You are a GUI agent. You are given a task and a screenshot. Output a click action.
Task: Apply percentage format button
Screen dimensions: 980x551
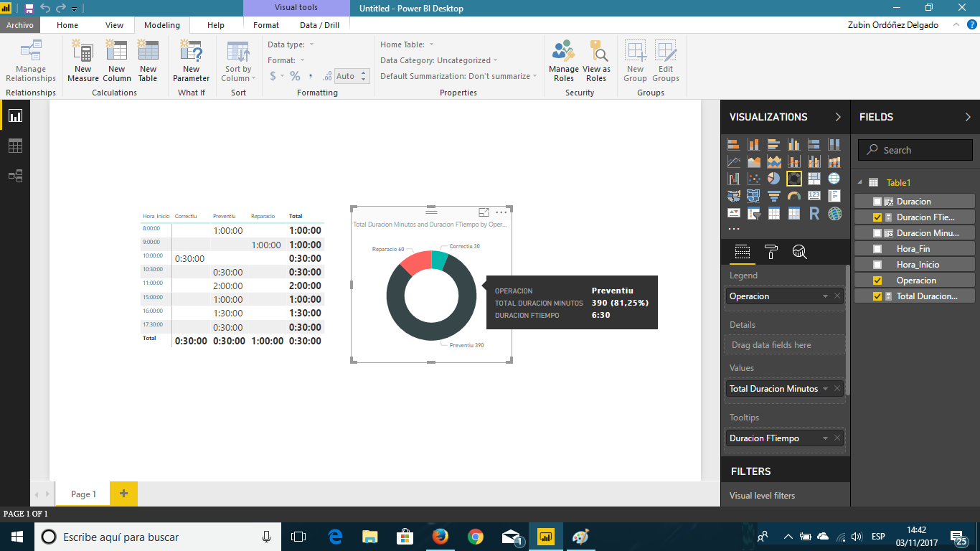295,76
